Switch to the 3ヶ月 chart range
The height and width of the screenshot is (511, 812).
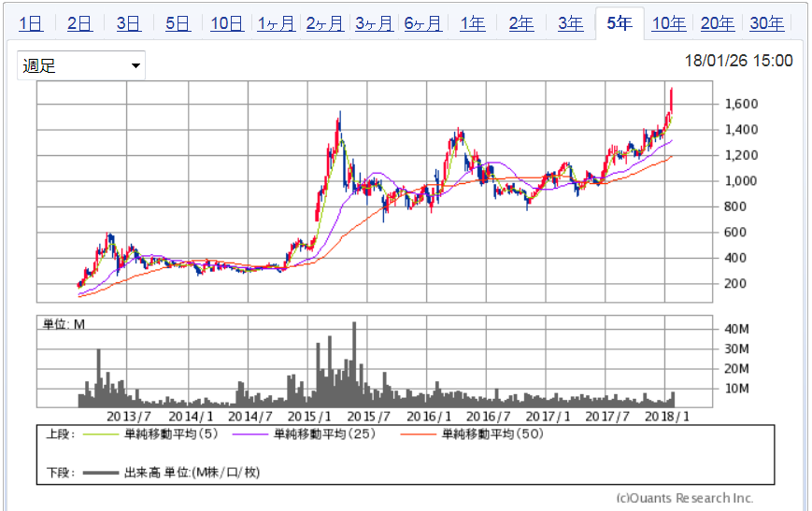point(374,23)
